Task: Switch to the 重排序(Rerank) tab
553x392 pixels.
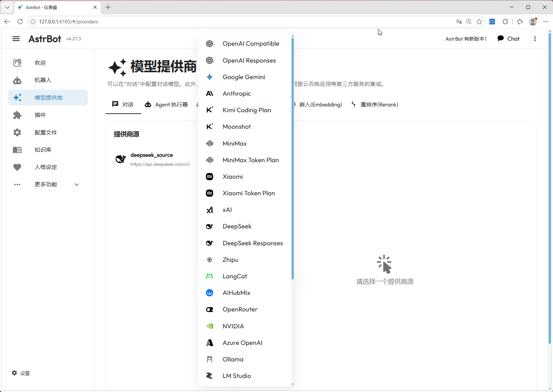Action: click(x=375, y=105)
